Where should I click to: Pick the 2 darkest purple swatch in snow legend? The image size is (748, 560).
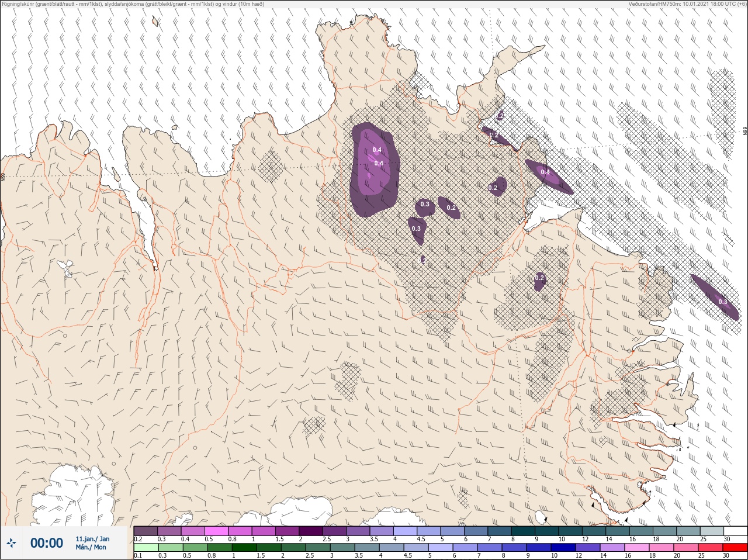pos(310,531)
